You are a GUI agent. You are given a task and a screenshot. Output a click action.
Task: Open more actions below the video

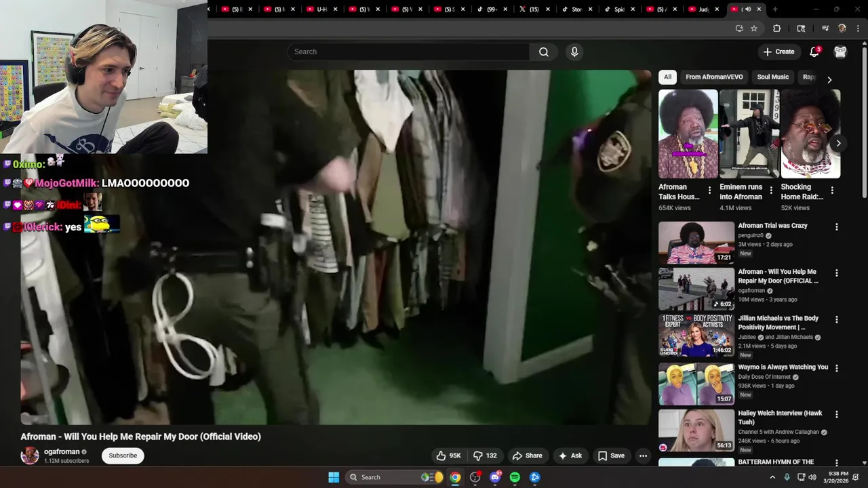pos(643,455)
